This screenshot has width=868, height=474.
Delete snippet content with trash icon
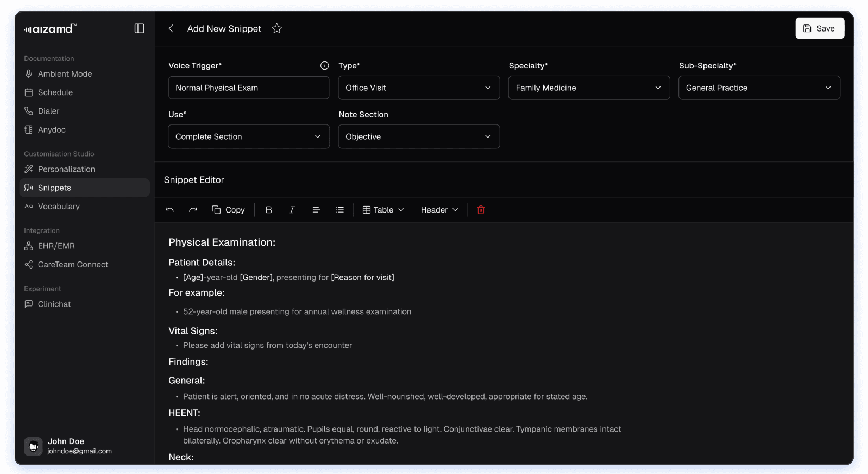tap(481, 210)
